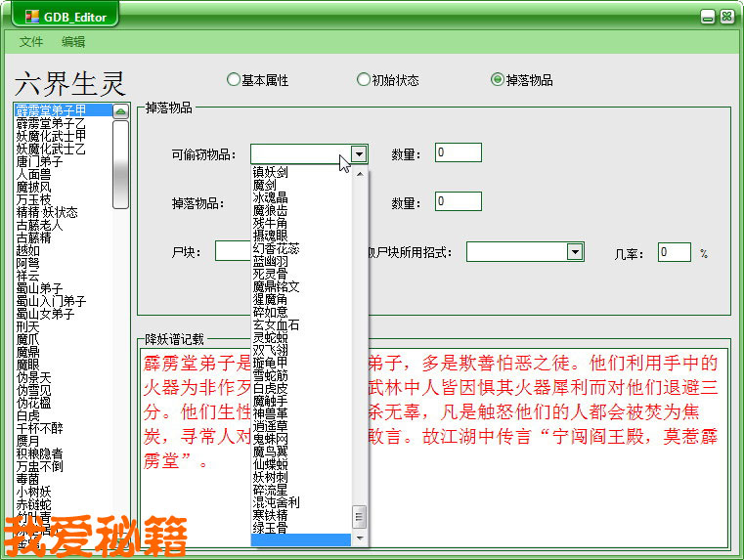Open the 编辑 menu
Screen dimensions: 744x560
[x=73, y=42]
